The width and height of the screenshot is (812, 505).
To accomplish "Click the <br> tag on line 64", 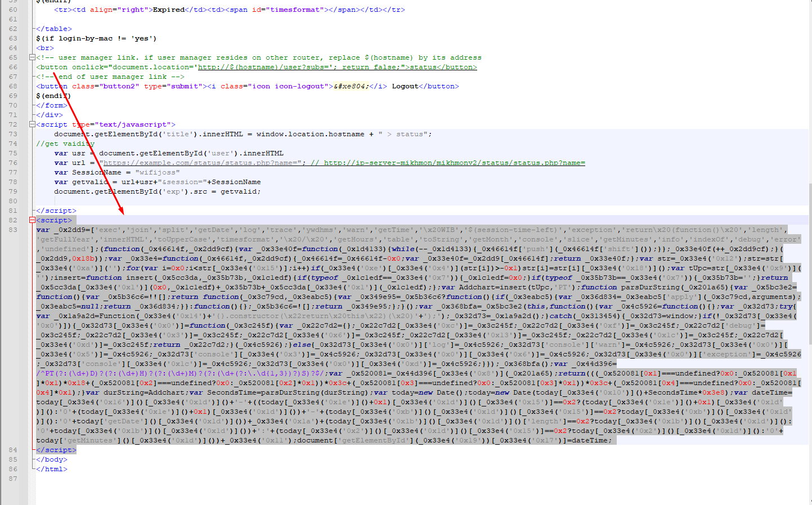I will click(x=45, y=48).
